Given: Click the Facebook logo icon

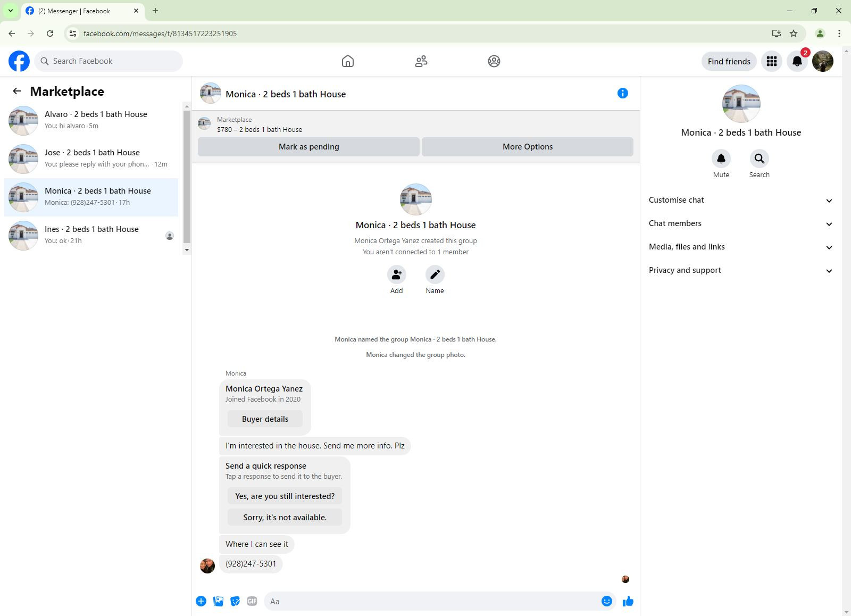Looking at the screenshot, I should 19,61.
